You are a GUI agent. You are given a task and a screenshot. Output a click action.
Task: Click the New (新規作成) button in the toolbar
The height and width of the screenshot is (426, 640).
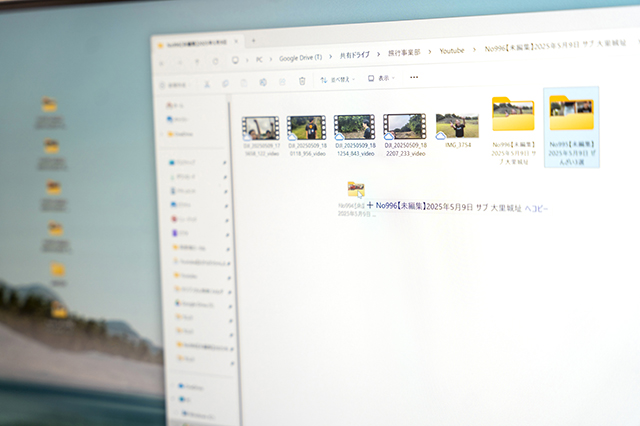pos(175,85)
